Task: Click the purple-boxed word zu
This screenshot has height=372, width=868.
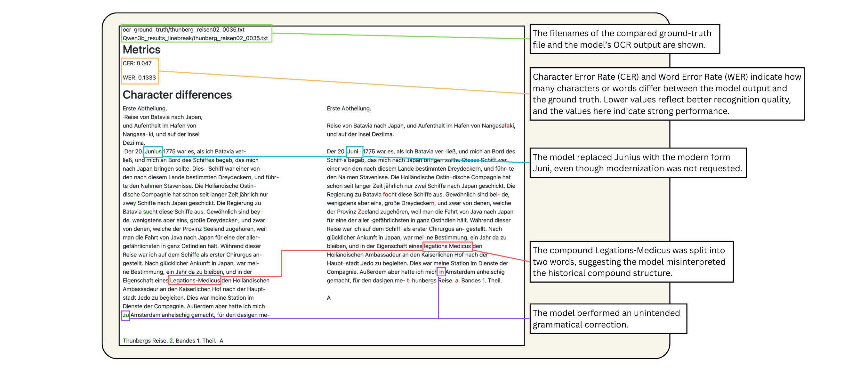Action: pyautogui.click(x=126, y=315)
